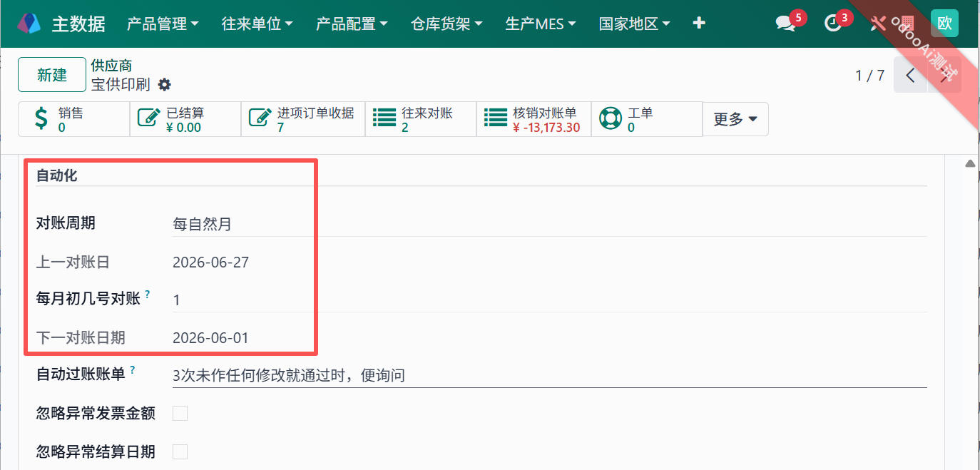Open 生产MES menu
Screen dimensions: 980x470
[x=541, y=24]
